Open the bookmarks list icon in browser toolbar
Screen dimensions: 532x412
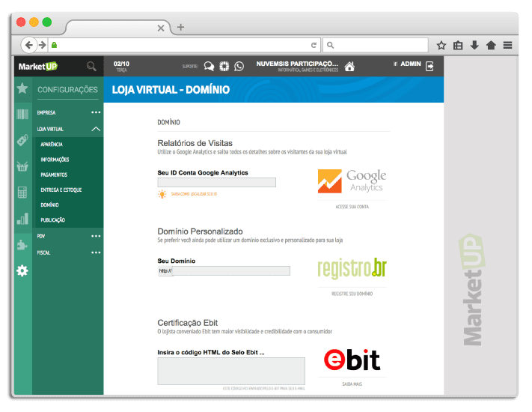point(458,45)
